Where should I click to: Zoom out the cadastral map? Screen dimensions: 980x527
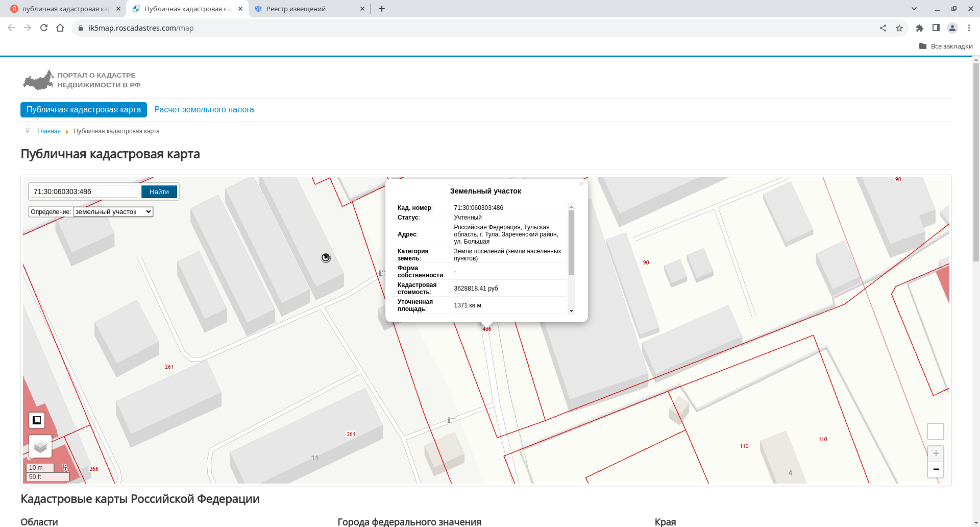(936, 470)
